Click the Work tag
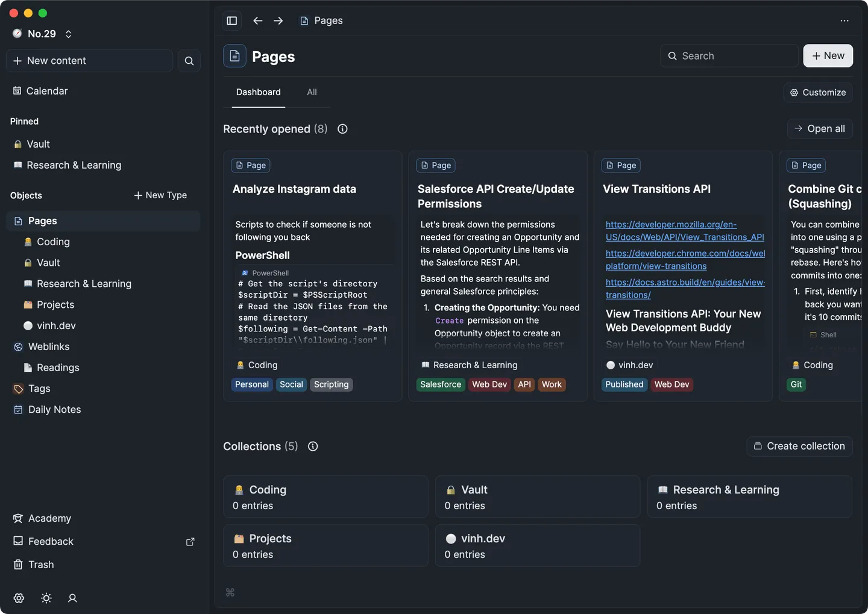Viewport: 868px width, 614px height. [552, 384]
